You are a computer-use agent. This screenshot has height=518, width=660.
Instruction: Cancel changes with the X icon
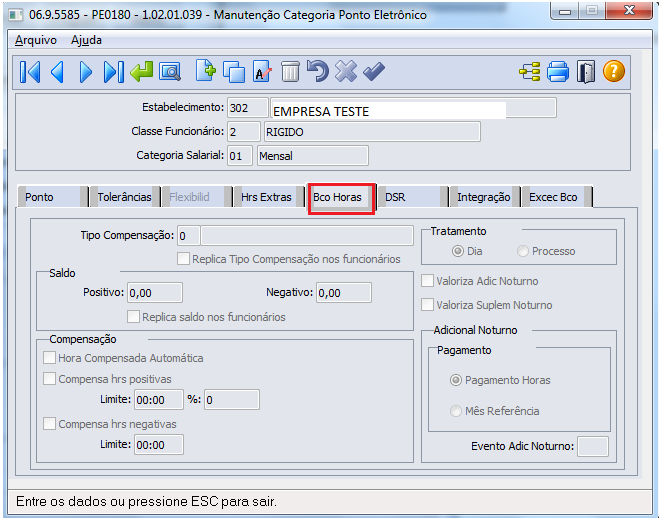coord(346,71)
